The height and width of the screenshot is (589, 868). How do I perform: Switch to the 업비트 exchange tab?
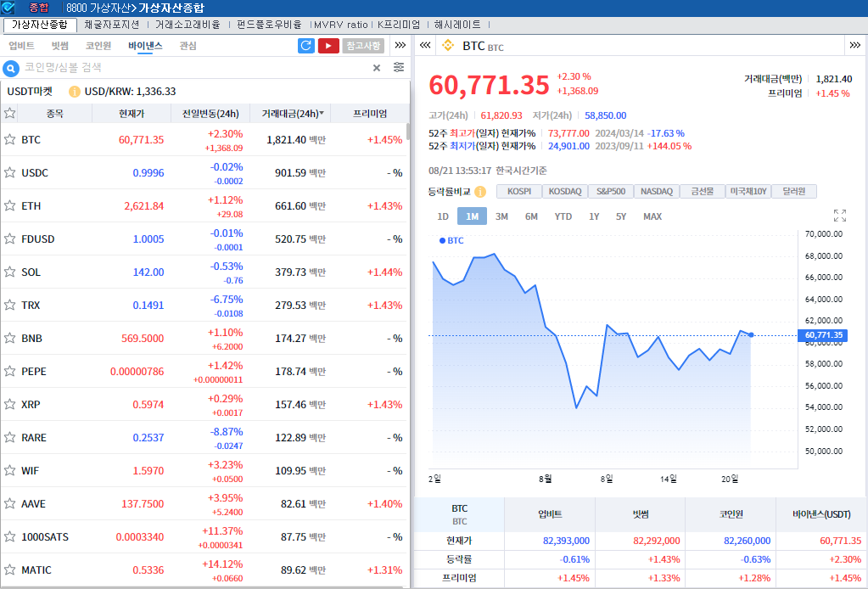21,46
